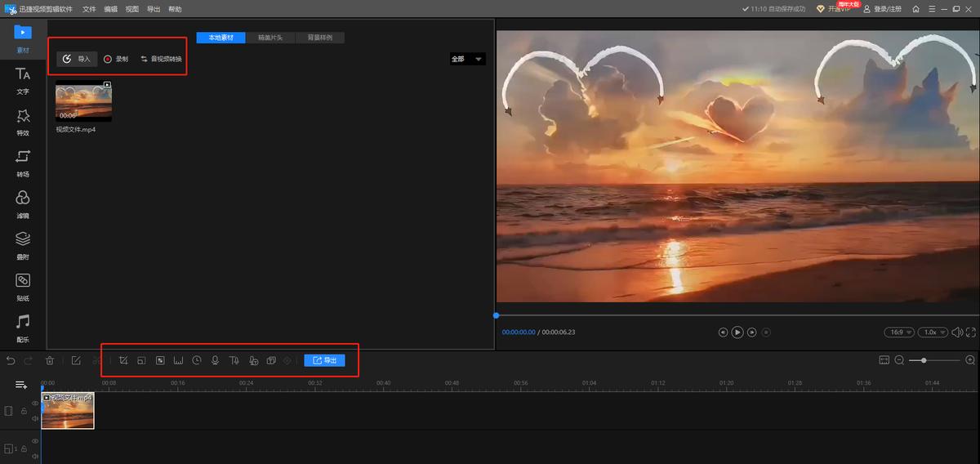The height and width of the screenshot is (464, 980).
Task: Open the 1.0x playback speed dropdown
Action: (x=931, y=332)
